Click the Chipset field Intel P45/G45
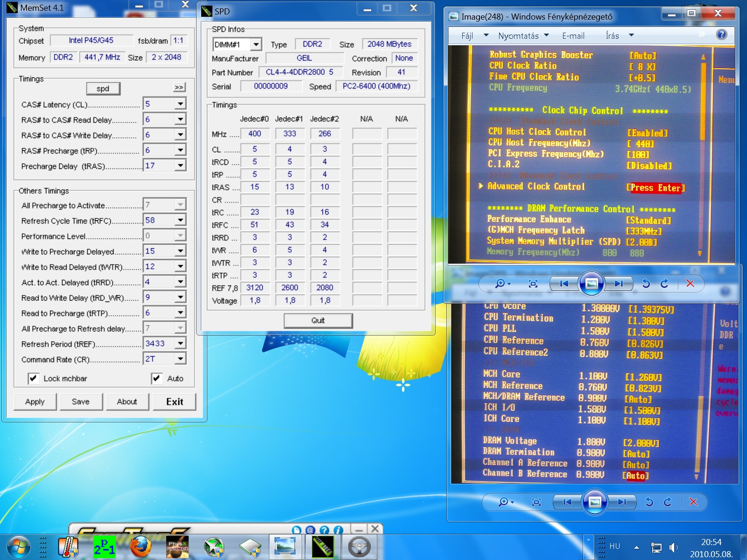Screen dimensions: 747x560 point(91,41)
